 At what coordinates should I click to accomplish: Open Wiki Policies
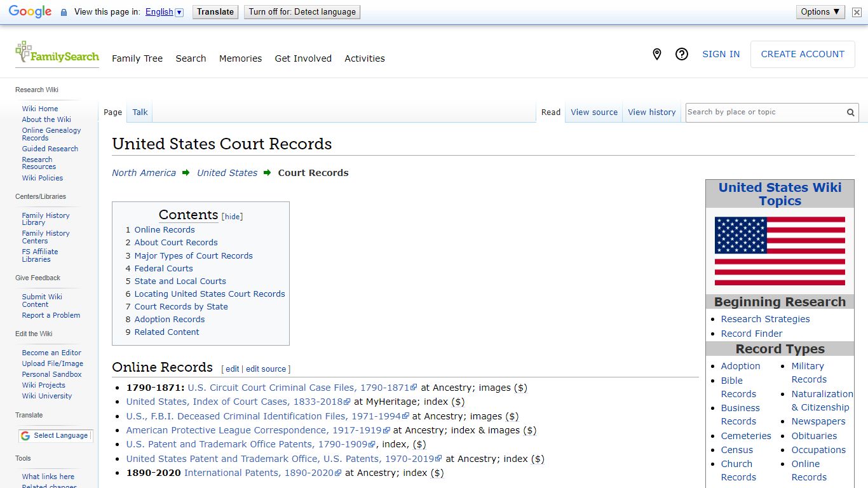(43, 178)
